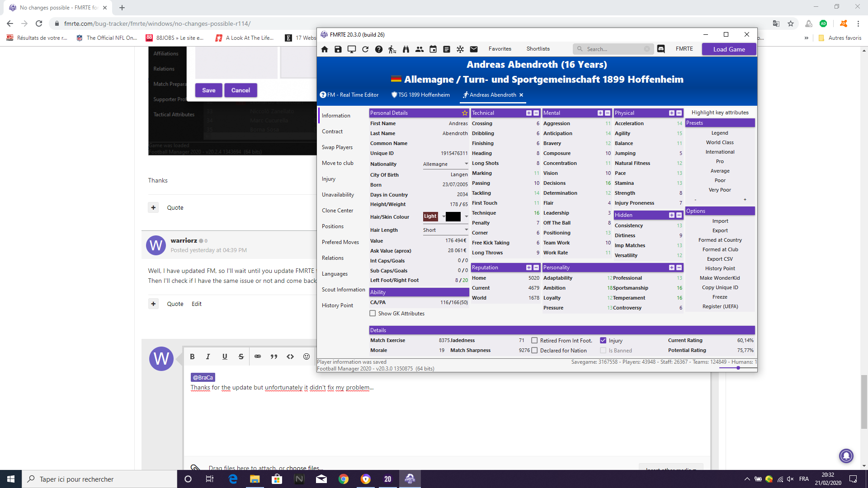Click the player transfer person icon
868x488 pixels.
coord(392,49)
